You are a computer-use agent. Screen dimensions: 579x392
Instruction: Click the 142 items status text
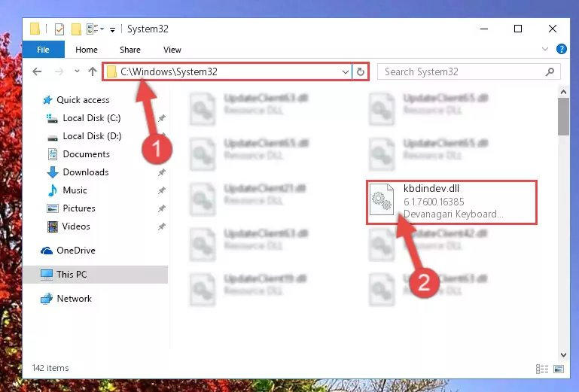tap(50, 368)
